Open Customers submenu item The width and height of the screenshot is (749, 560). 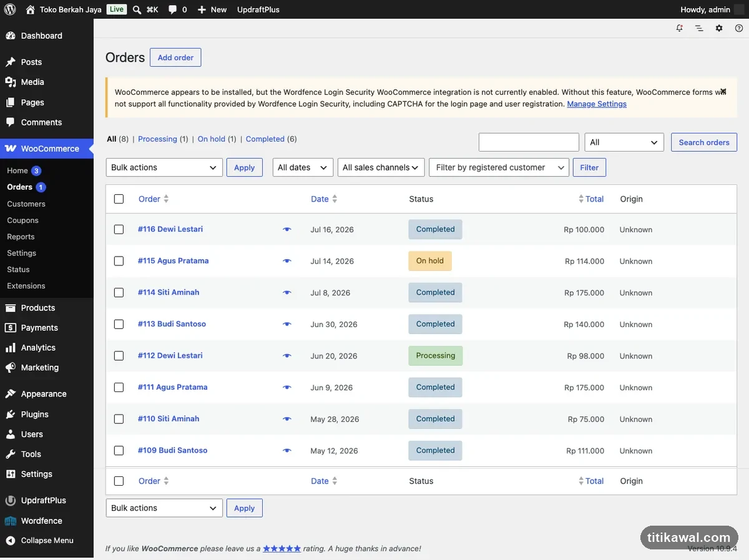[26, 204]
